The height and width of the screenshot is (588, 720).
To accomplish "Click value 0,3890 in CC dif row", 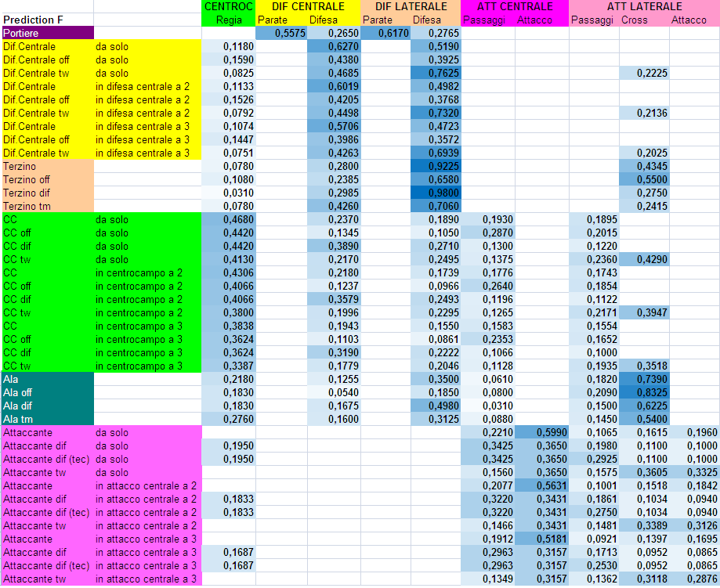I will 334,246.
